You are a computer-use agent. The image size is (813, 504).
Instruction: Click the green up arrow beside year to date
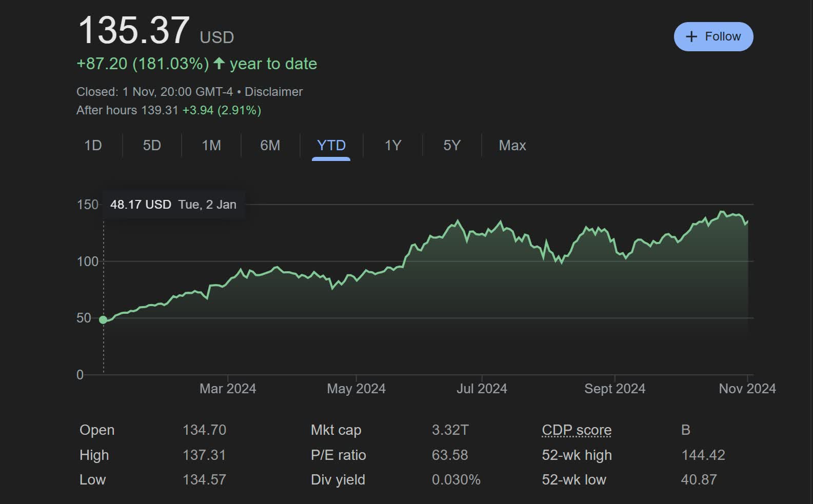pos(219,64)
